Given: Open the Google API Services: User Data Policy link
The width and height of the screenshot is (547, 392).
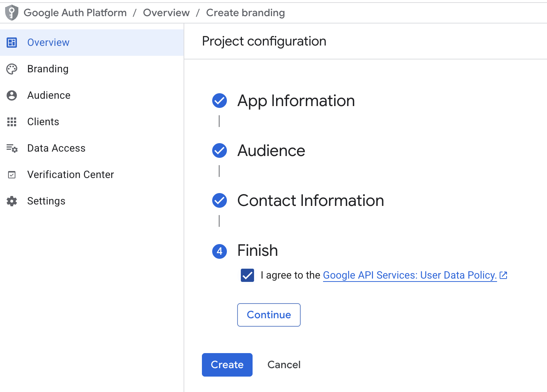Looking at the screenshot, I should point(410,275).
